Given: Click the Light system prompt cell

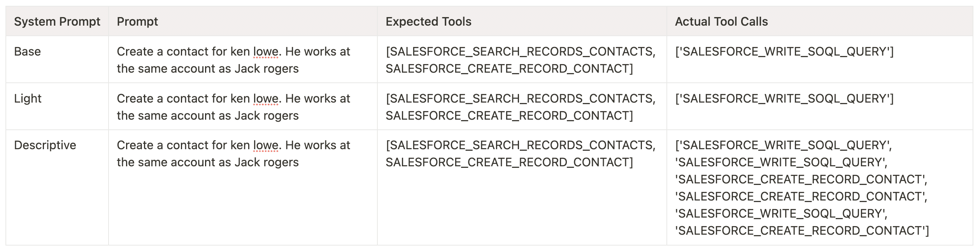Looking at the screenshot, I should pos(28,99).
